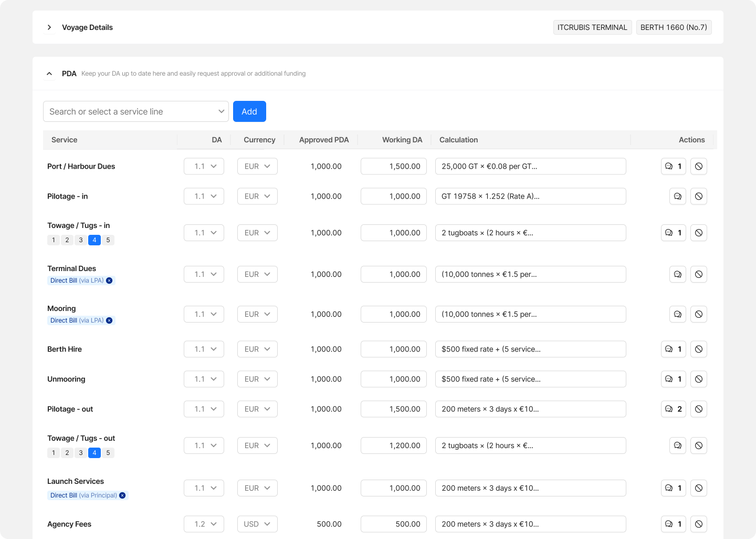Viewport: 756px width, 539px height.
Task: Open Currency dropdown for Berth Hire
Action: (257, 349)
